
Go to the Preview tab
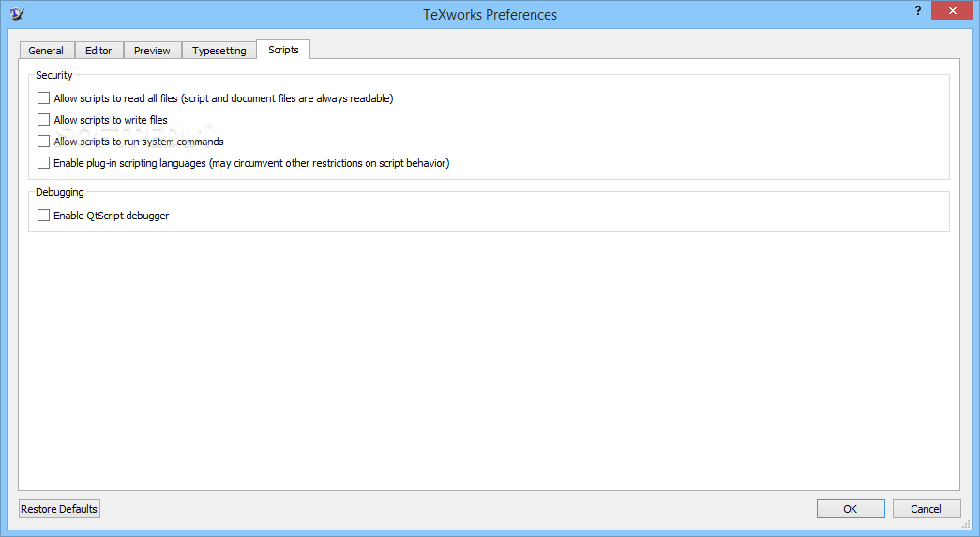pos(152,51)
